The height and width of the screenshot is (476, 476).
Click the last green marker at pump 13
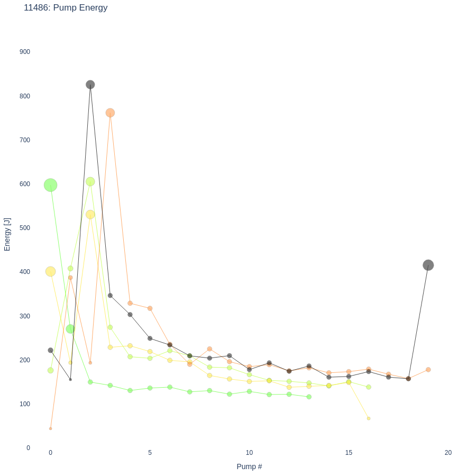coord(309,397)
